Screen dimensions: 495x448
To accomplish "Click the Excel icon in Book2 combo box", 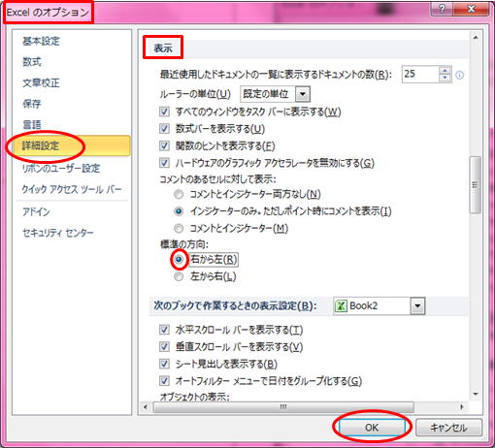I will pos(341,305).
